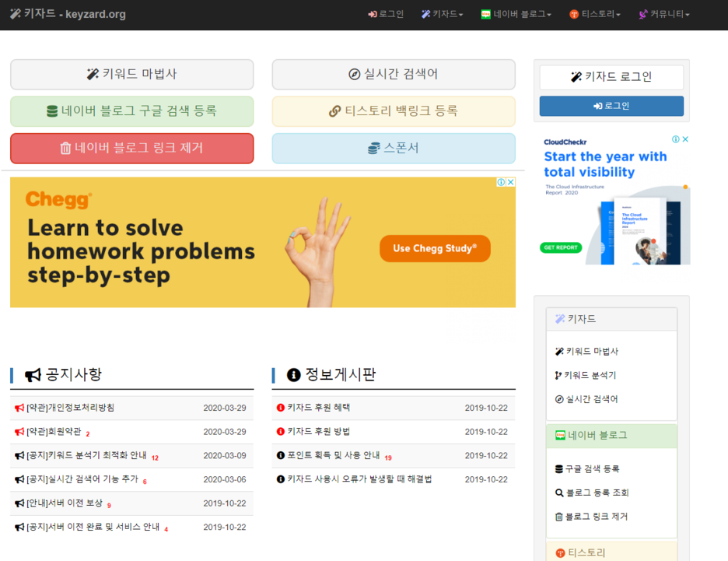Click red info icon on 키자드 후원 혜택 row
Screen dimensions: 728x561
click(281, 408)
